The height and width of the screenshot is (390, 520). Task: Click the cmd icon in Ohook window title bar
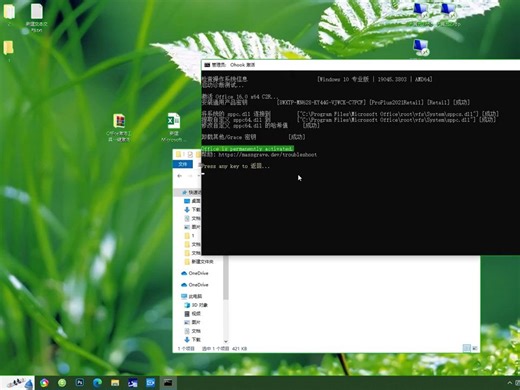pos(207,65)
